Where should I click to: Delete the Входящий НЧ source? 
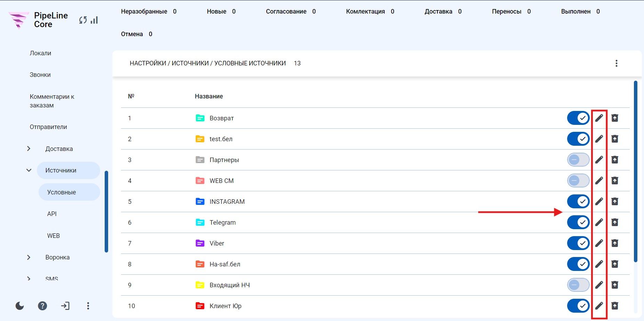point(615,285)
